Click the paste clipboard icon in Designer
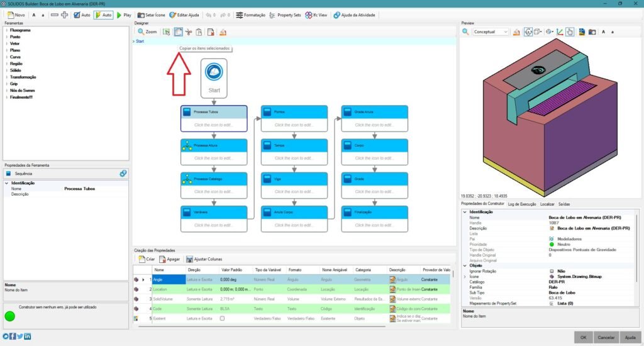 (x=199, y=31)
